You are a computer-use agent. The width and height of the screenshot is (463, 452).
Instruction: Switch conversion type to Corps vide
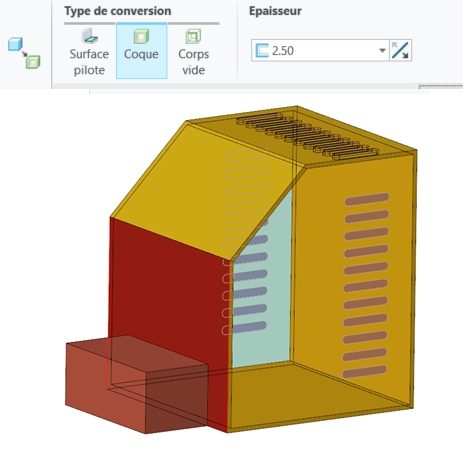[x=193, y=52]
